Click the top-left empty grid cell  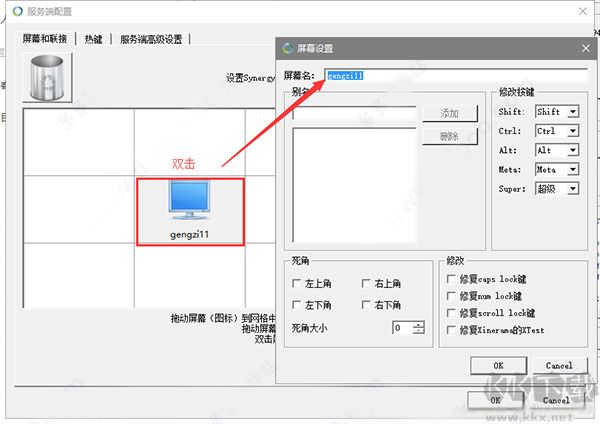point(79,142)
